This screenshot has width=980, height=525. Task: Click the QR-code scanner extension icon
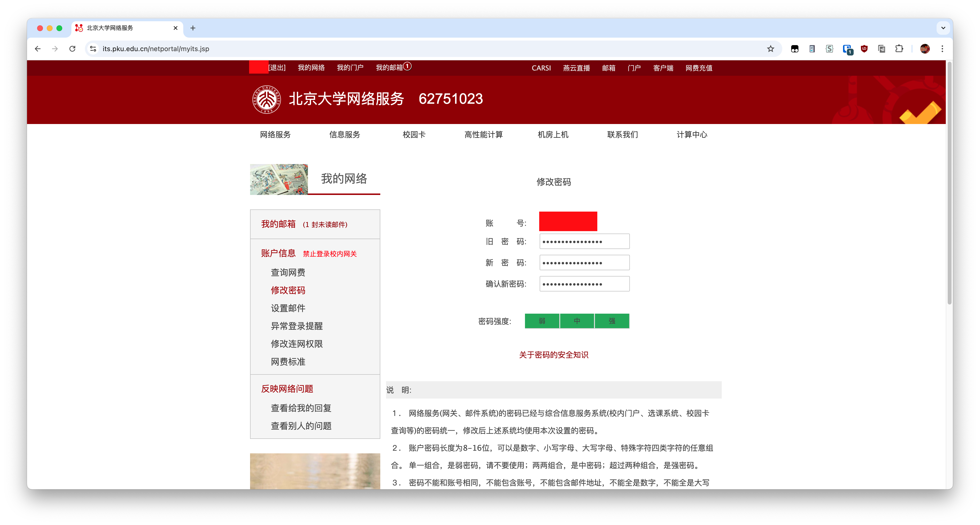[x=812, y=49]
